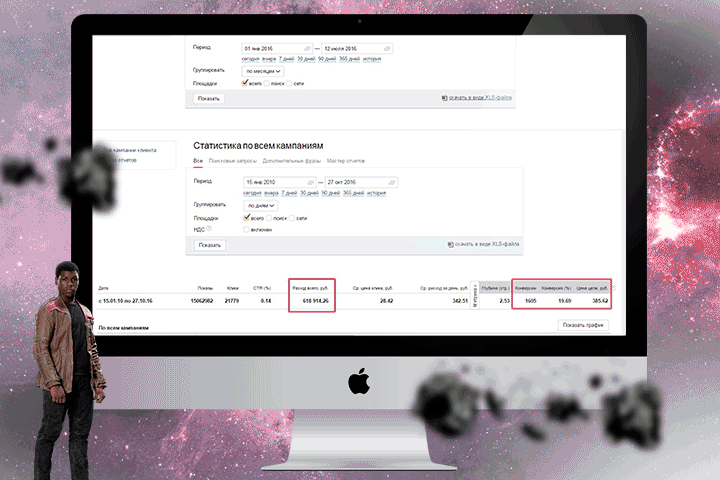Click the help icon next to НДС
The width and height of the screenshot is (720, 480).
209,228
